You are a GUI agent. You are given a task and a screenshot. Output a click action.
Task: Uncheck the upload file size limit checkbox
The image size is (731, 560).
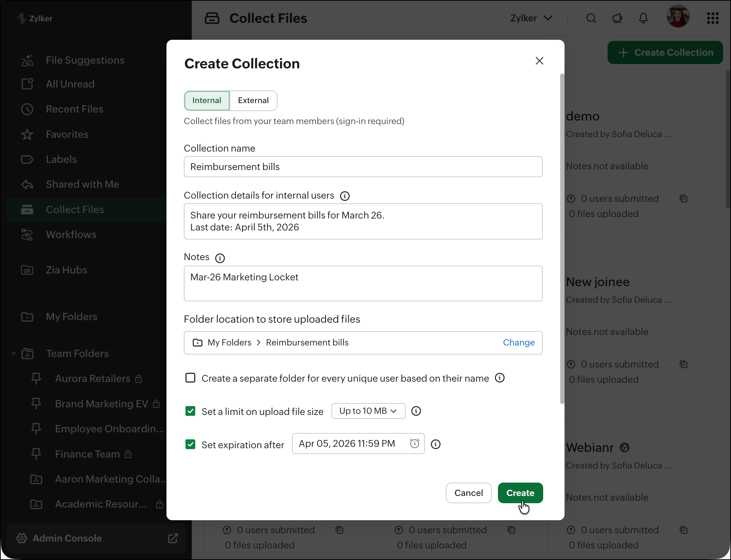[190, 411]
